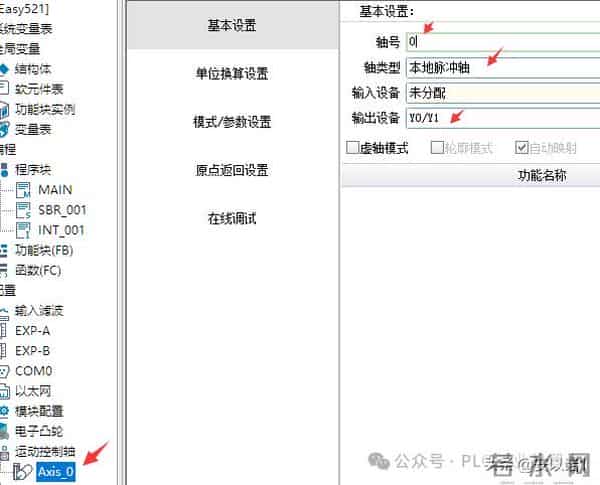The width and height of the screenshot is (600, 485).
Task: Open the 基本设置 settings tab
Action: (232, 26)
